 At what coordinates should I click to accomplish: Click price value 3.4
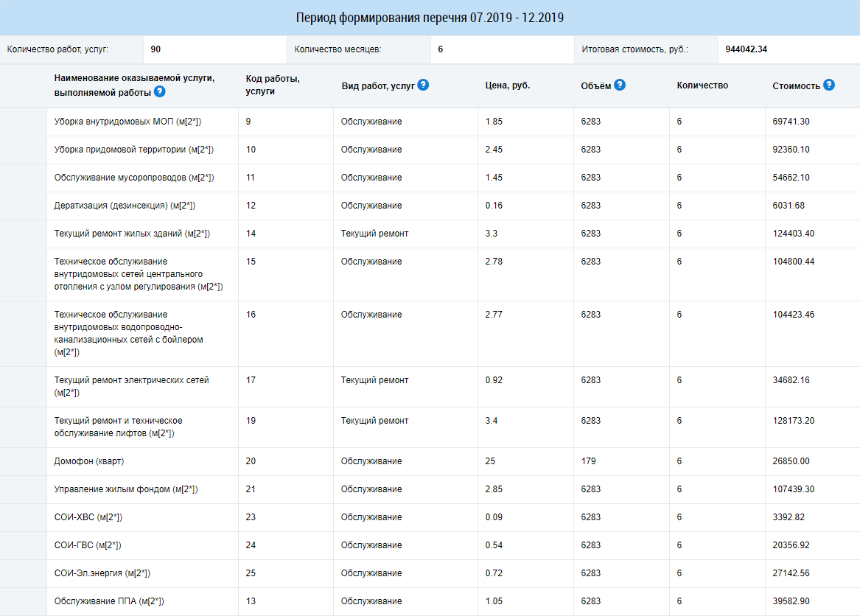(492, 421)
